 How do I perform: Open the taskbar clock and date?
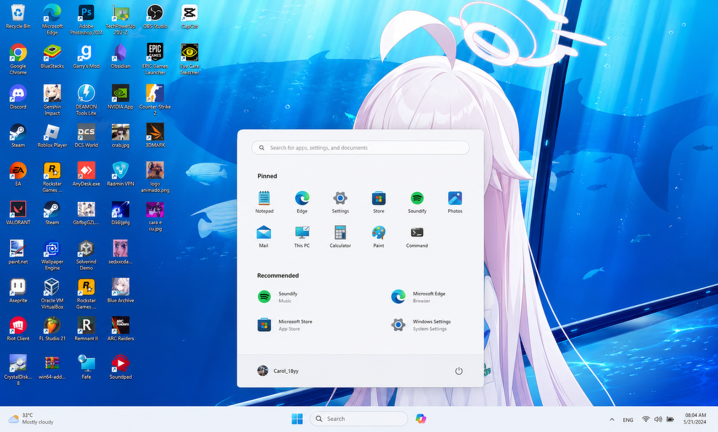pos(695,418)
